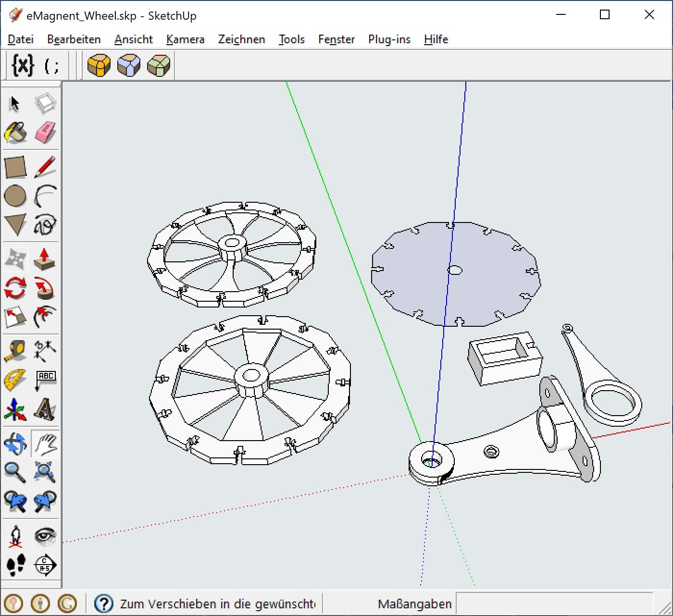Activate the Push/Pull tool
The width and height of the screenshot is (673, 616).
(45, 259)
